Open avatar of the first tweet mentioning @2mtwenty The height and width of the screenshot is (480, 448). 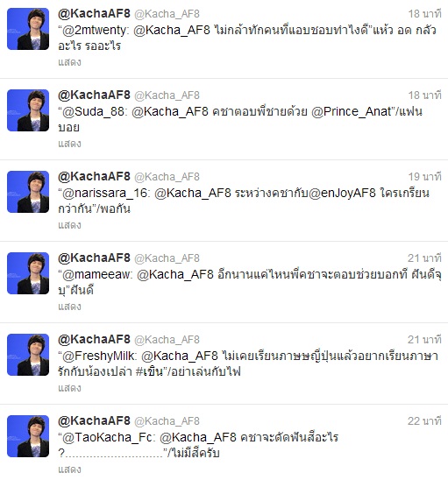[x=28, y=29]
